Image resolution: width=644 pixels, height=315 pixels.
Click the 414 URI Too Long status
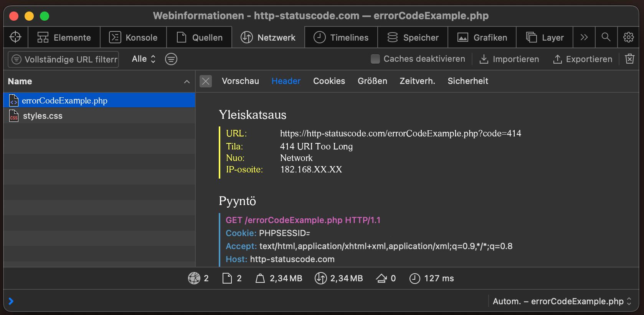(x=316, y=146)
